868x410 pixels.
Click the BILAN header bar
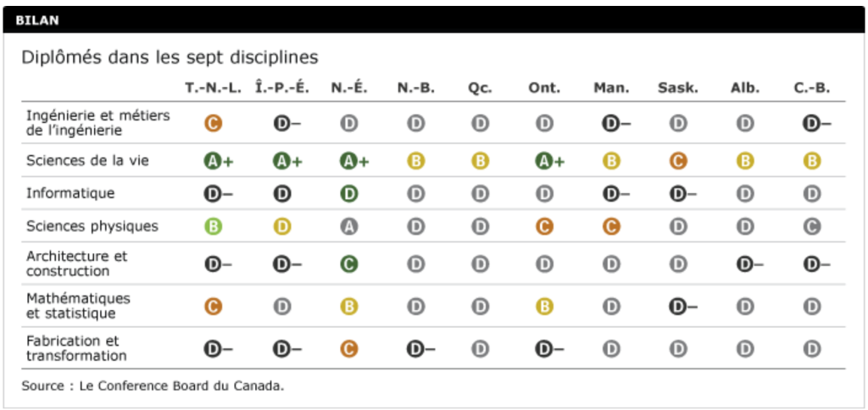coord(434,19)
